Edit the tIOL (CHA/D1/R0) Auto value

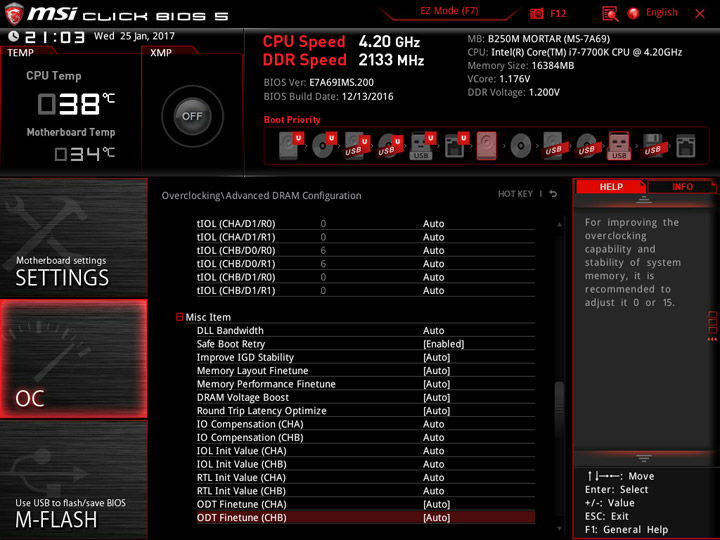coord(433,224)
